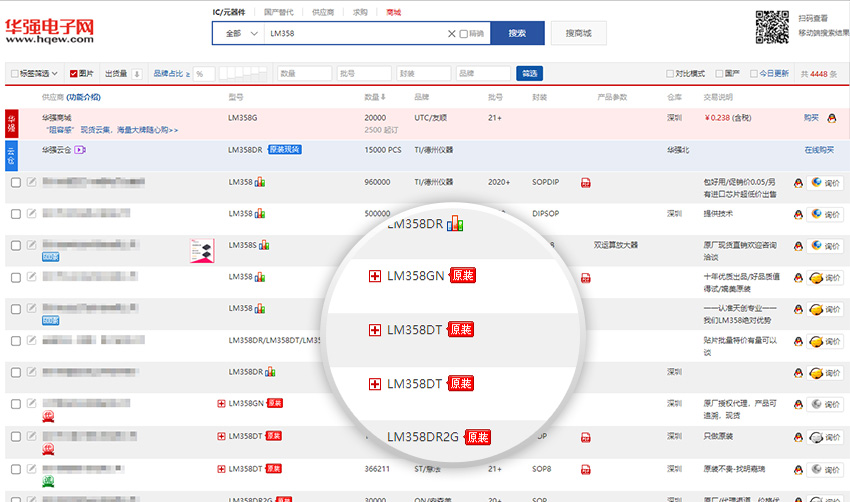
Task: Click the 数量 filter input
Action: [305, 73]
